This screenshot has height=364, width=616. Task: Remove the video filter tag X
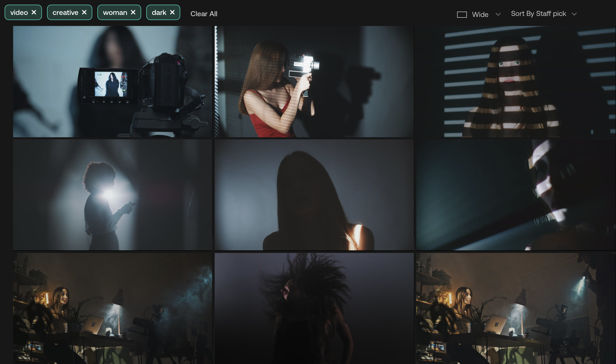click(34, 12)
